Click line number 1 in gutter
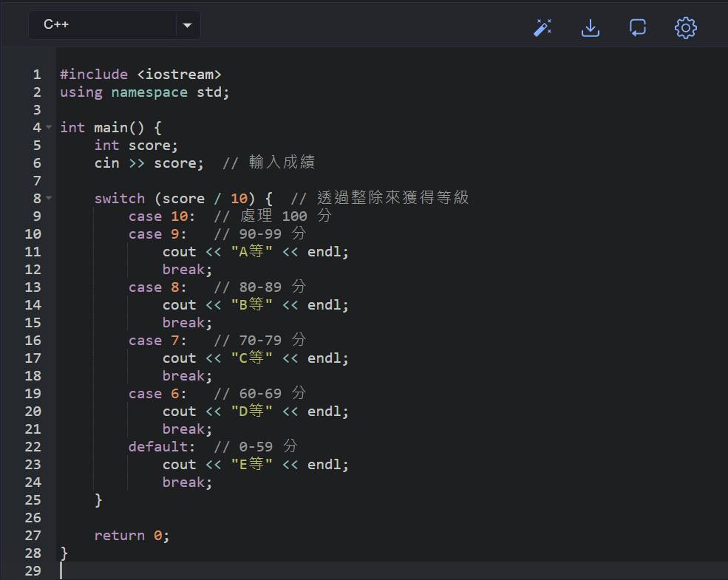This screenshot has height=580, width=728. coord(37,74)
